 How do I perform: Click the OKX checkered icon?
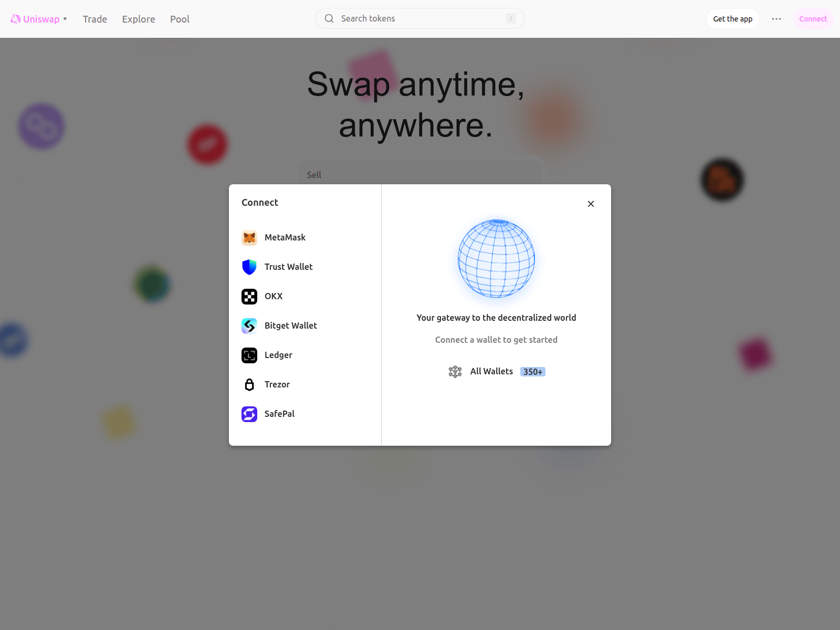(249, 297)
